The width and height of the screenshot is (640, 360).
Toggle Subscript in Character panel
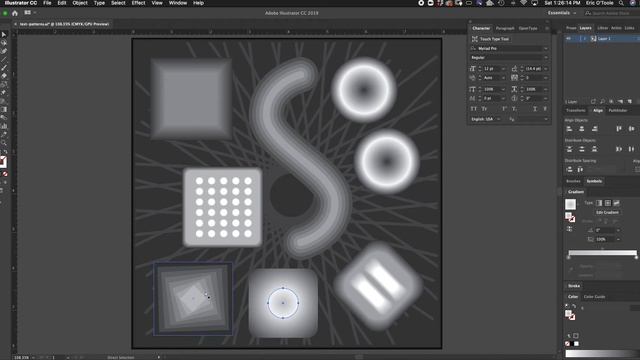515,109
